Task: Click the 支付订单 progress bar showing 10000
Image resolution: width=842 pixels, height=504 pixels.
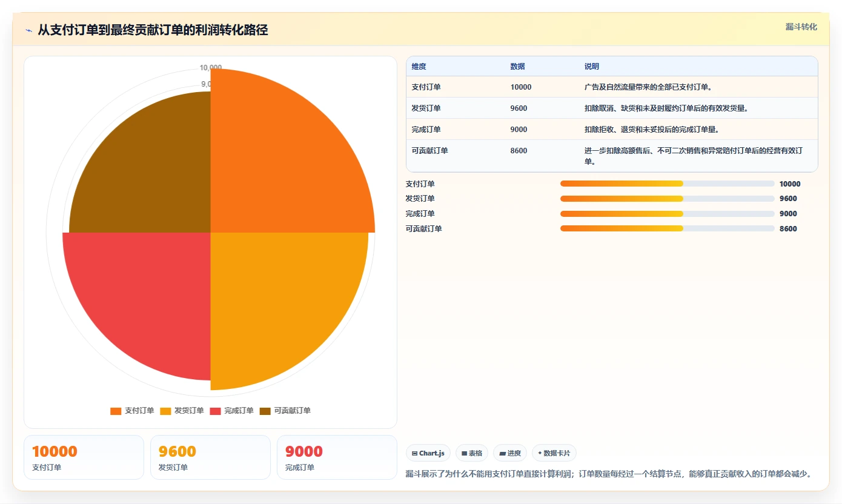Action: 668,184
